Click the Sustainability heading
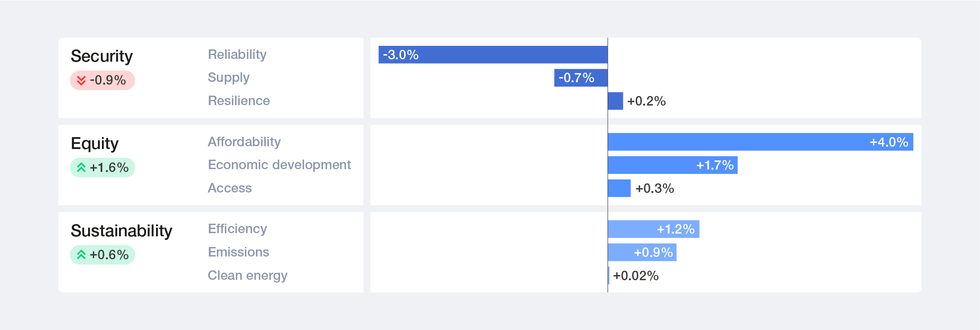This screenshot has height=330, width=980. pos(121,231)
